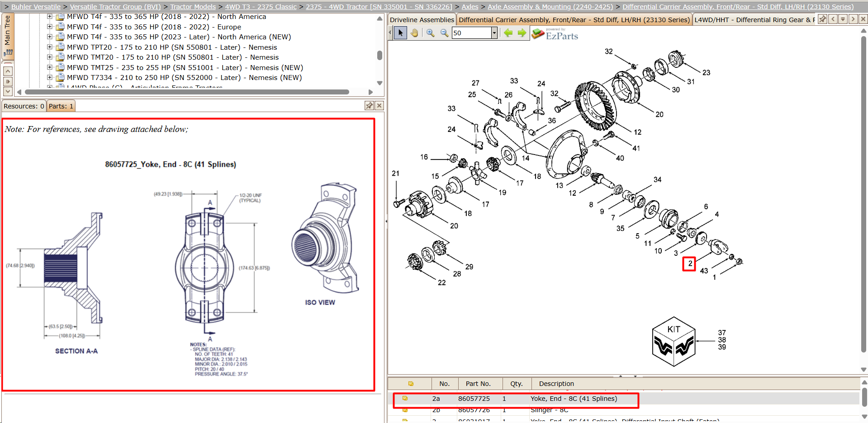Click the play-style button below Main Tree
868x423 pixels.
click(x=8, y=81)
